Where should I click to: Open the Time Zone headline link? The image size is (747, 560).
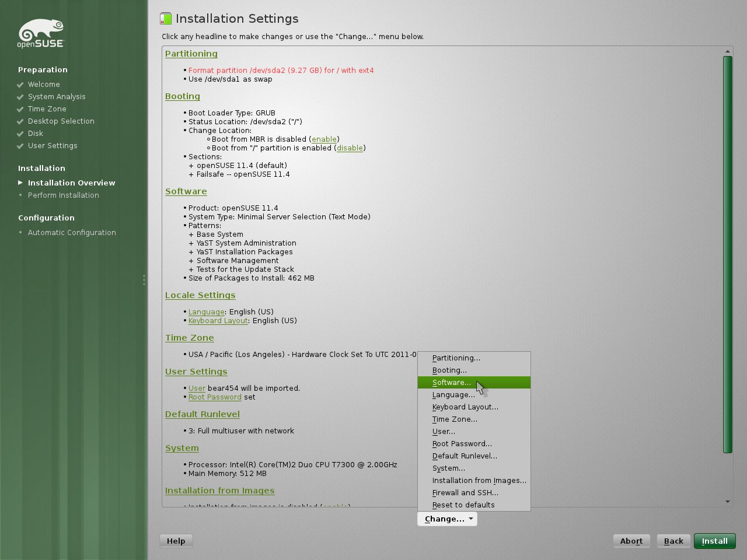coord(190,338)
